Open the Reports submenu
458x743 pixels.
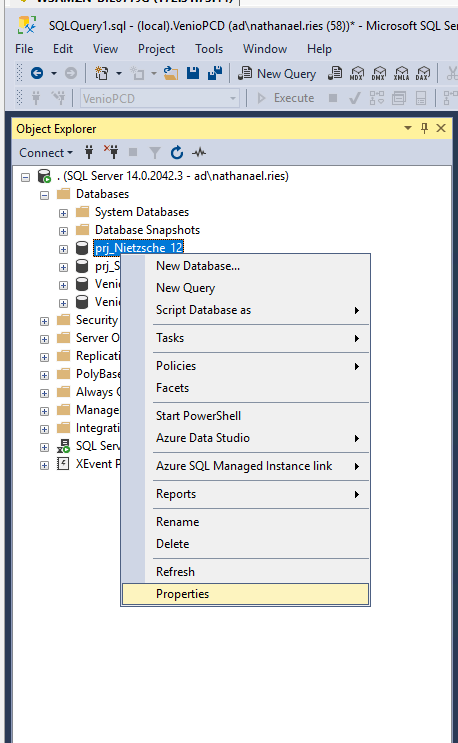245,494
